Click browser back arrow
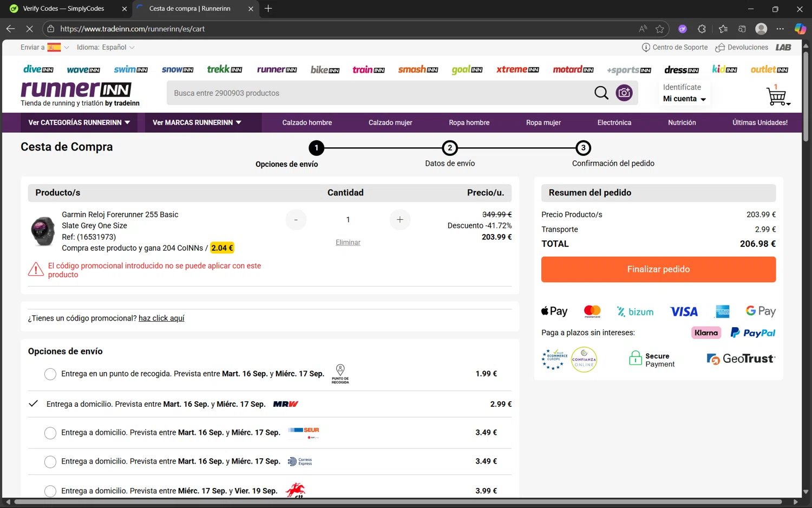 pos(10,29)
